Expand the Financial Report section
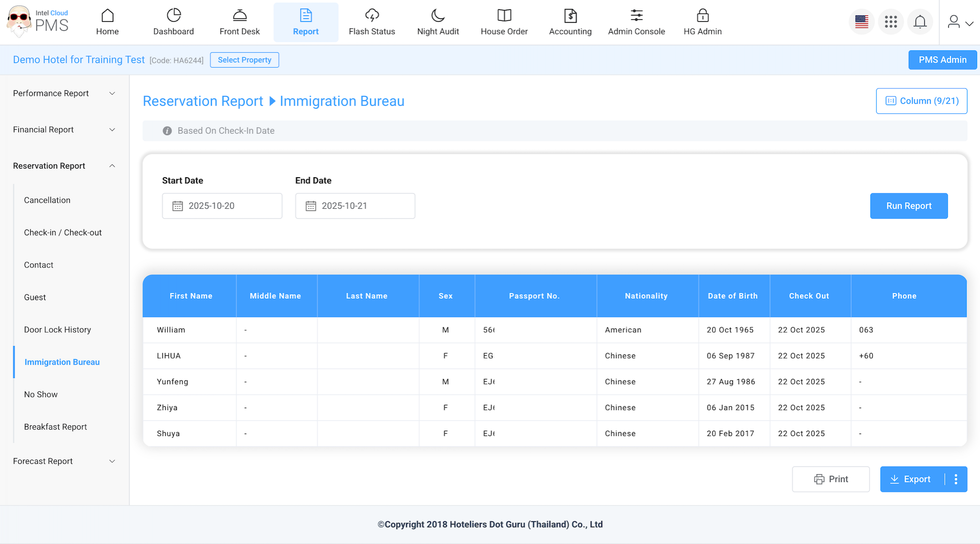980x544 pixels. point(64,130)
